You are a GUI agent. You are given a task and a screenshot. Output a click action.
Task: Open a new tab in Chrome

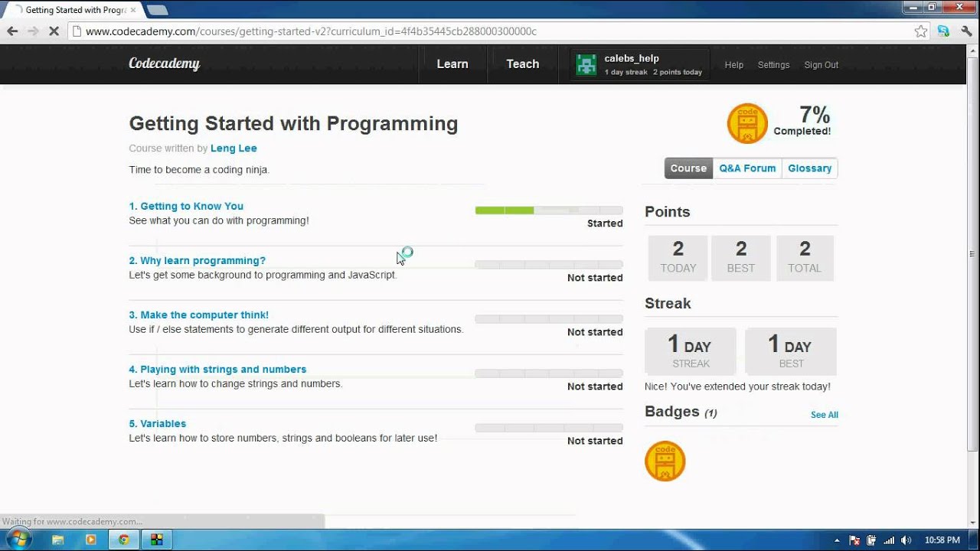(157, 10)
